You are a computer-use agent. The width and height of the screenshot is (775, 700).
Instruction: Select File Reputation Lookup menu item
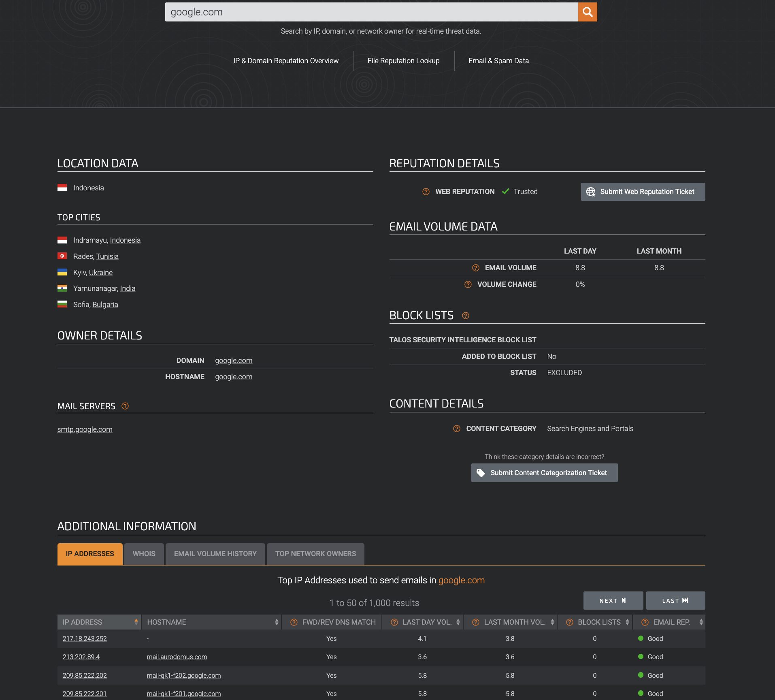[x=403, y=60]
